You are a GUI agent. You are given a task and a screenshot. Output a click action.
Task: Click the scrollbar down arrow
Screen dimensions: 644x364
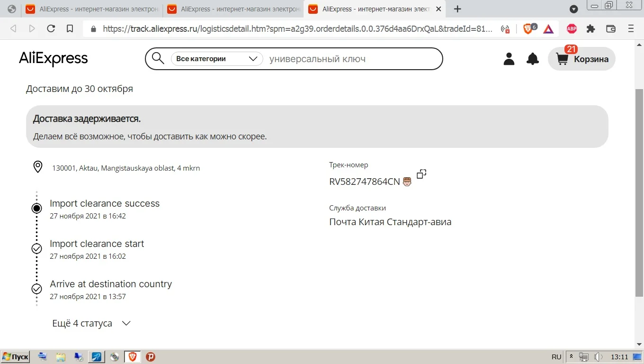pyautogui.click(x=639, y=345)
